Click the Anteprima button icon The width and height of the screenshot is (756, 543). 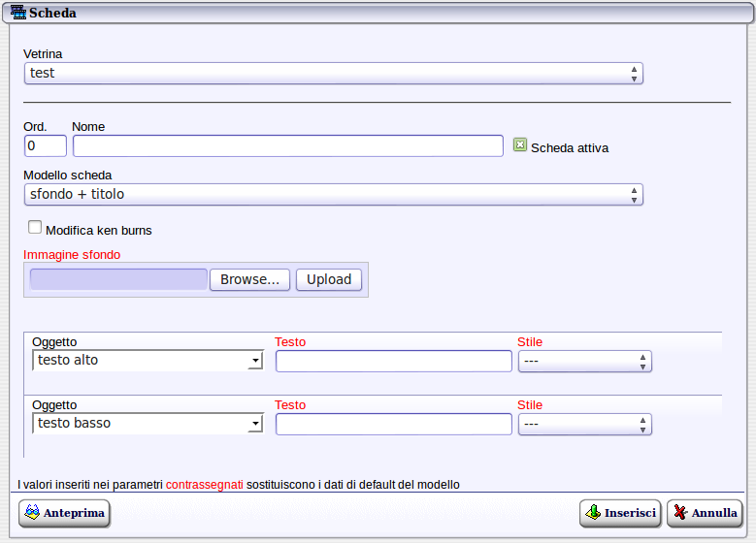point(32,513)
